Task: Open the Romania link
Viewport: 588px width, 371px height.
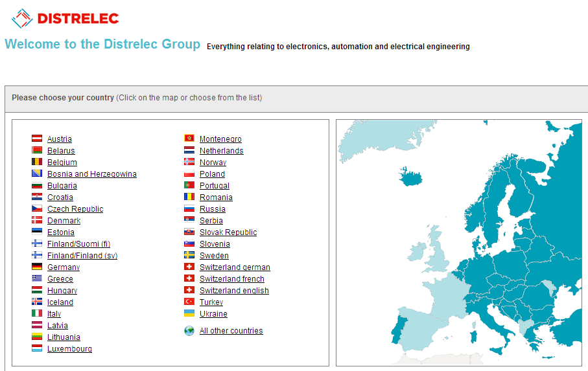Action: (x=216, y=197)
